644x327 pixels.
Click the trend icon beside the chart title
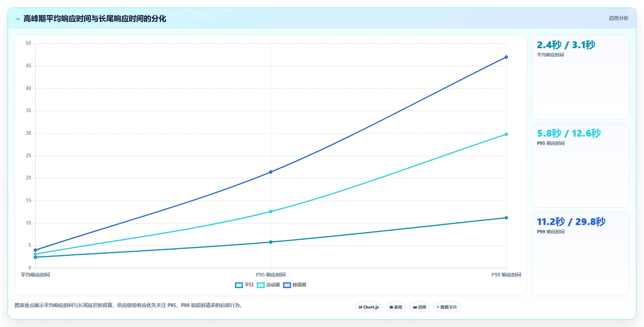pos(18,19)
